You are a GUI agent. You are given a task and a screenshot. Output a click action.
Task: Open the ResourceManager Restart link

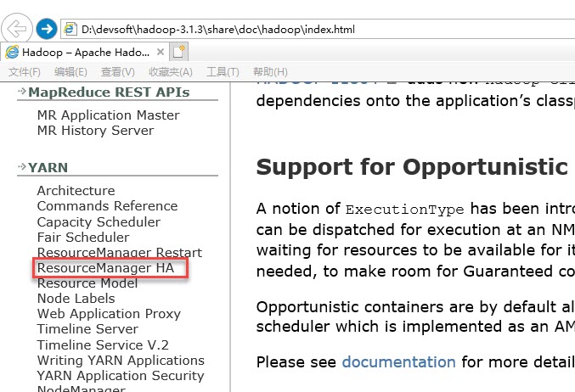pyautogui.click(x=120, y=252)
